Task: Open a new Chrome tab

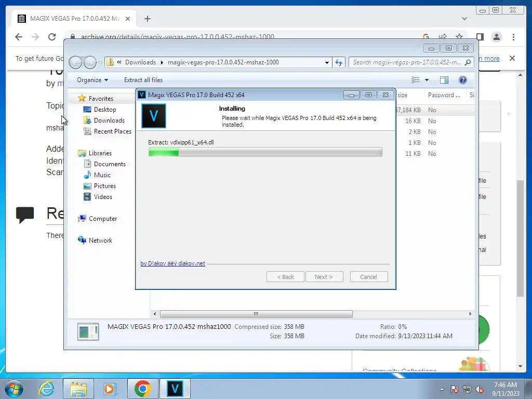Action: tap(147, 19)
